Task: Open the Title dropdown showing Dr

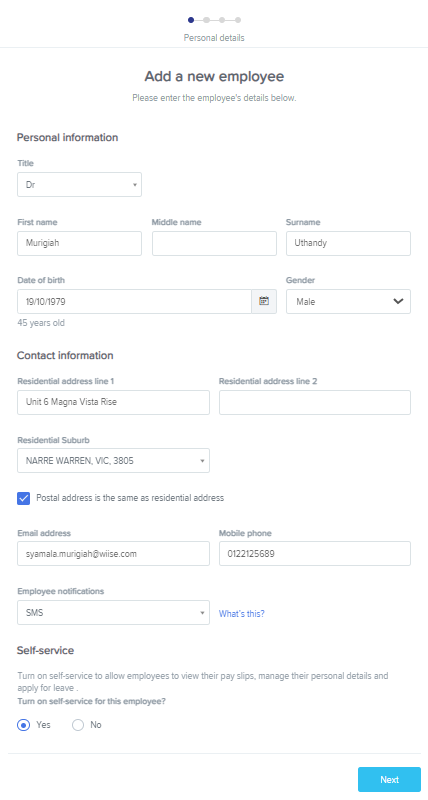Action: tap(80, 185)
